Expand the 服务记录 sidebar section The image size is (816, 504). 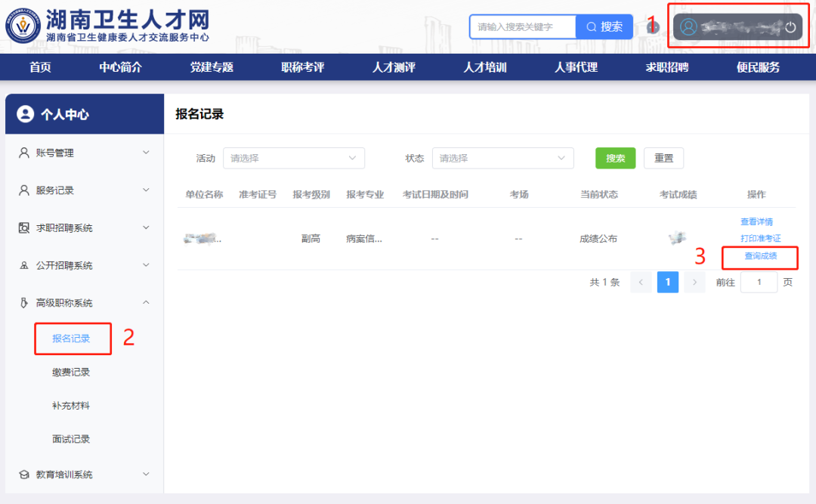point(146,190)
